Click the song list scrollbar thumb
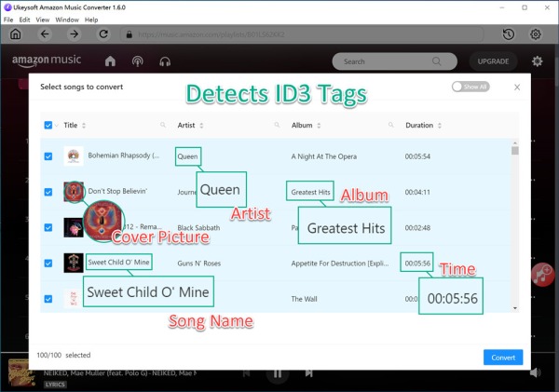 pos(515,151)
